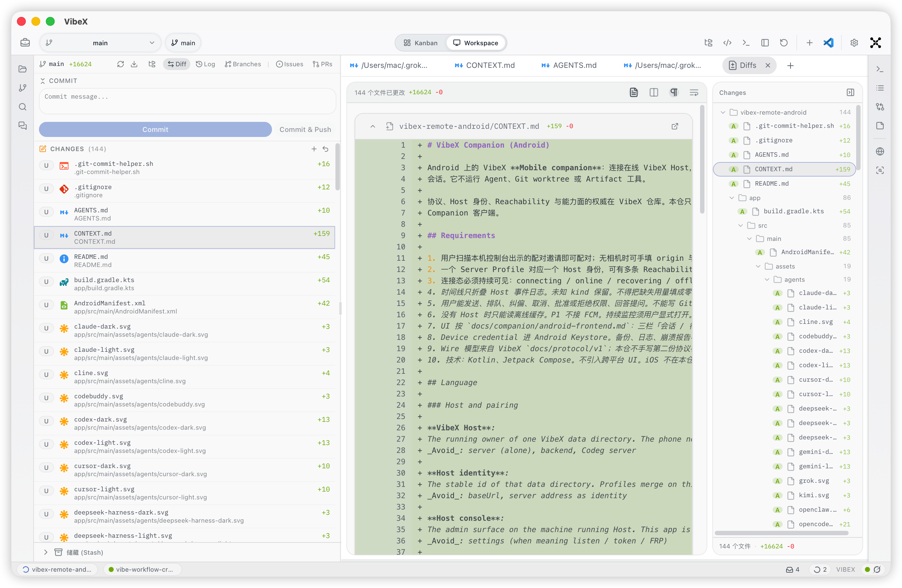This screenshot has height=588, width=902.
Task: Select codex-dark.svg in changes list
Action: [x=184, y=423]
